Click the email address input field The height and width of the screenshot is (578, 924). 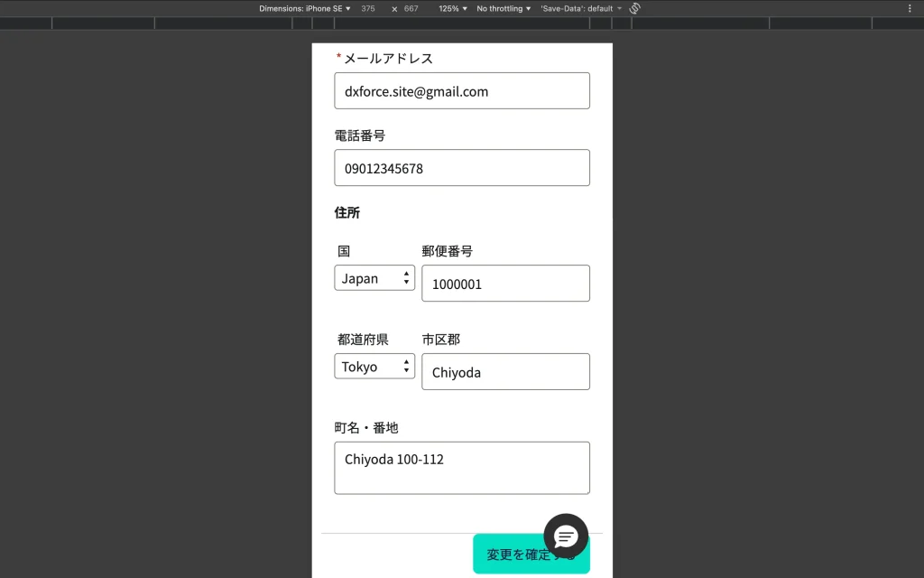pyautogui.click(x=461, y=91)
